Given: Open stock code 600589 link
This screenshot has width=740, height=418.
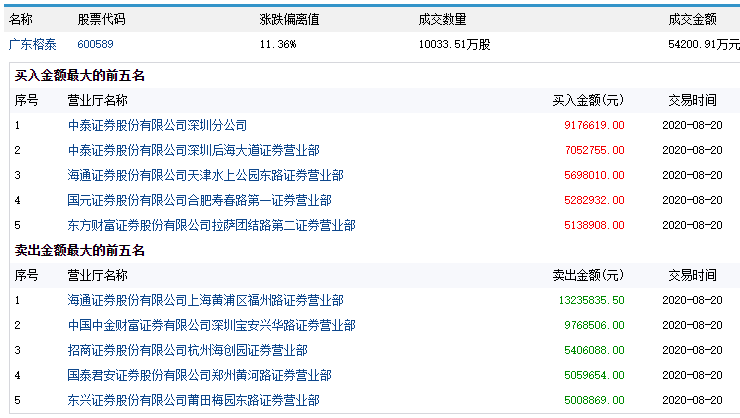Looking at the screenshot, I should tap(95, 44).
